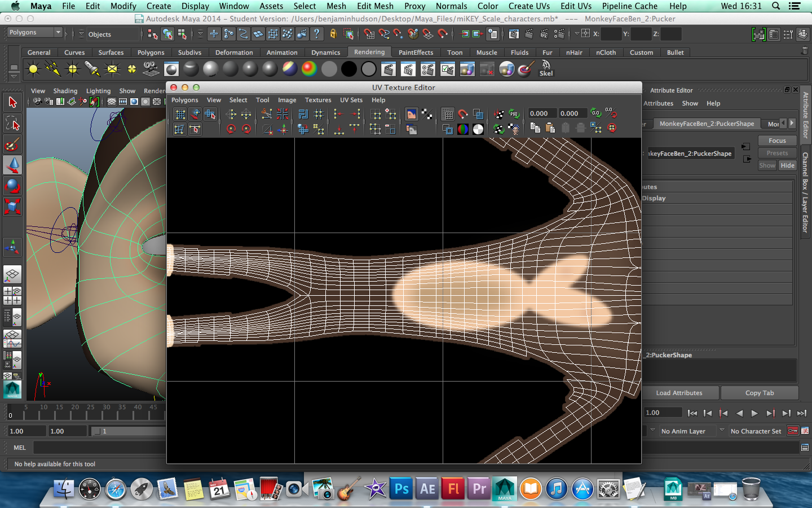Click the Blinn material sphere shelf icon
The width and height of the screenshot is (812, 508).
point(210,69)
